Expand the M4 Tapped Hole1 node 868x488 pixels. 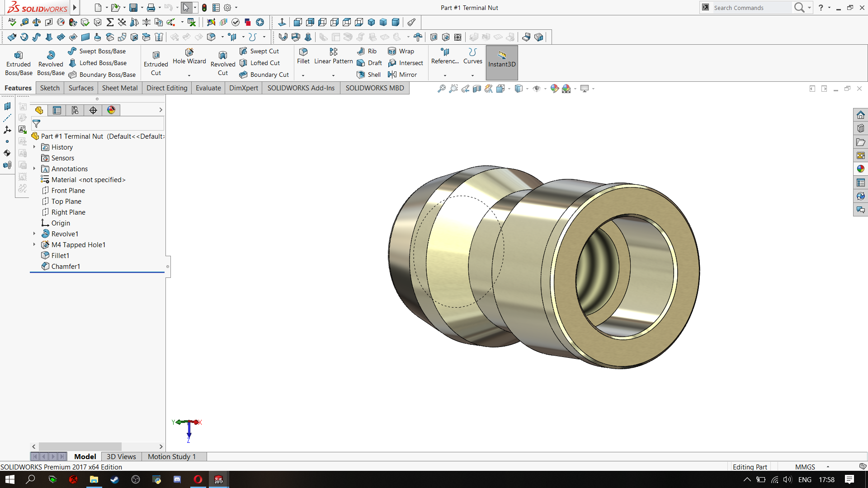[x=34, y=244]
